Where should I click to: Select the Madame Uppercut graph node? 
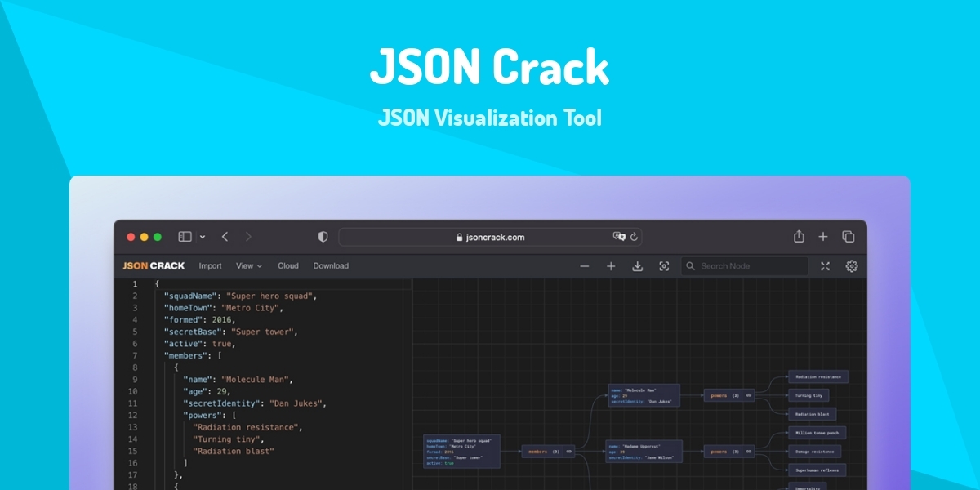[644, 452]
